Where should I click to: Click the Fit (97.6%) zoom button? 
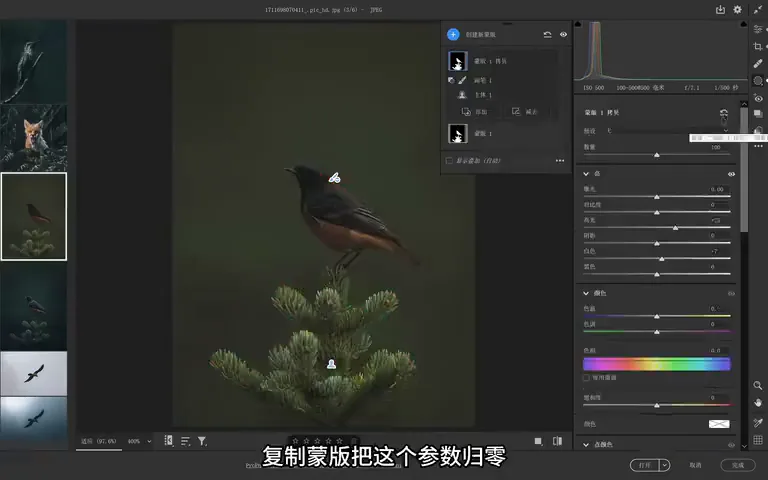pos(98,441)
